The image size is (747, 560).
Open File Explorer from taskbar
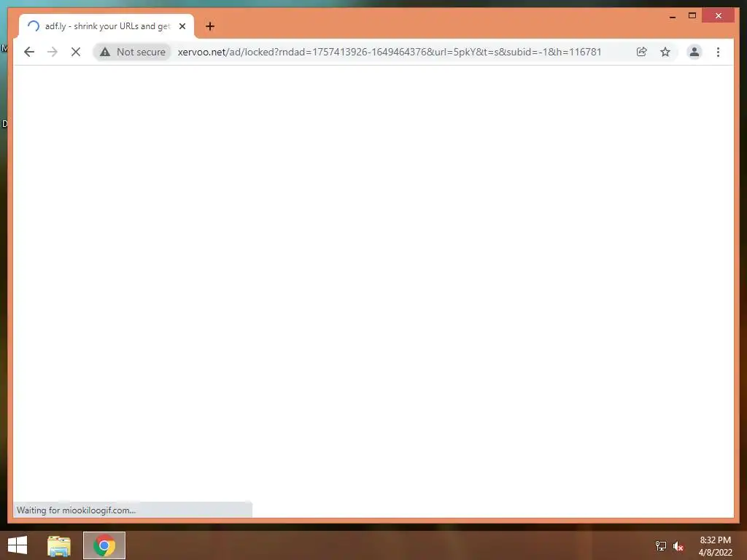59,545
